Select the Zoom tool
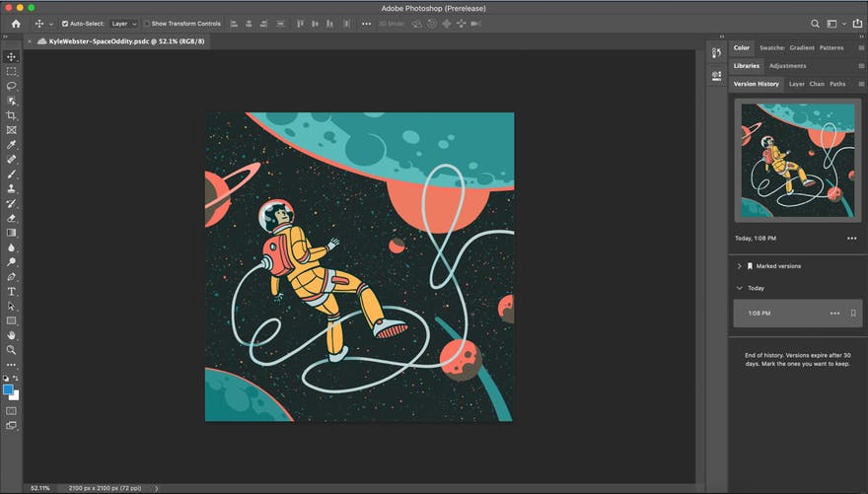868x494 pixels. pos(12,350)
